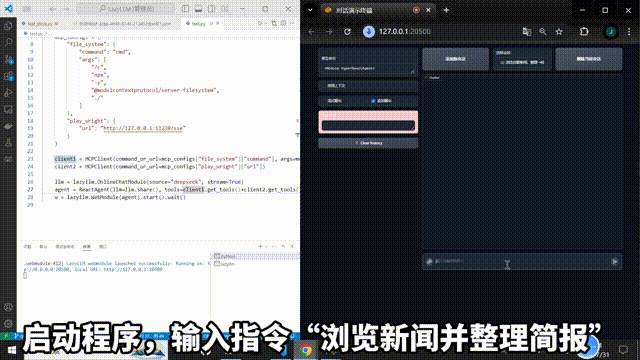Toggle the primary side bar layout icon
The image size is (640, 360).
tap(185, 9)
